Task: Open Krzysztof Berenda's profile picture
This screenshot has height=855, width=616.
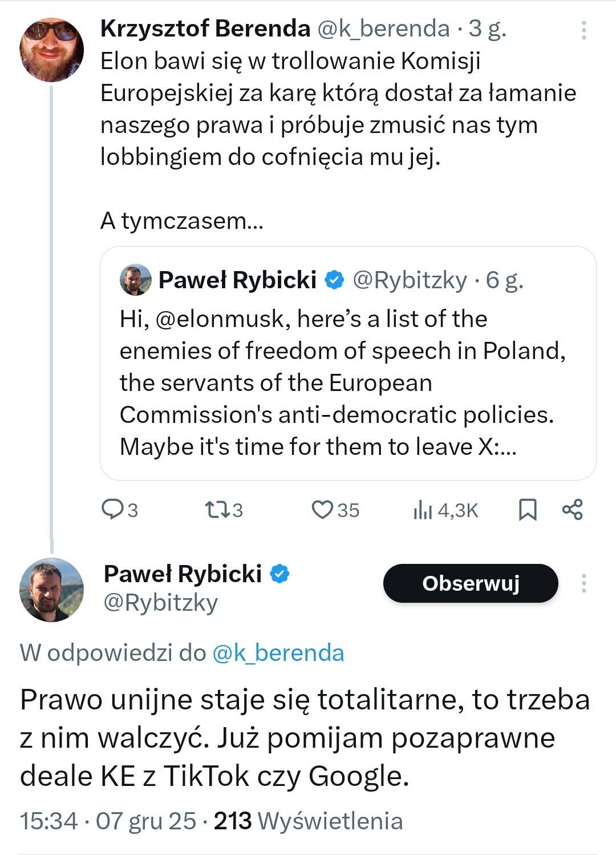Action: (51, 50)
